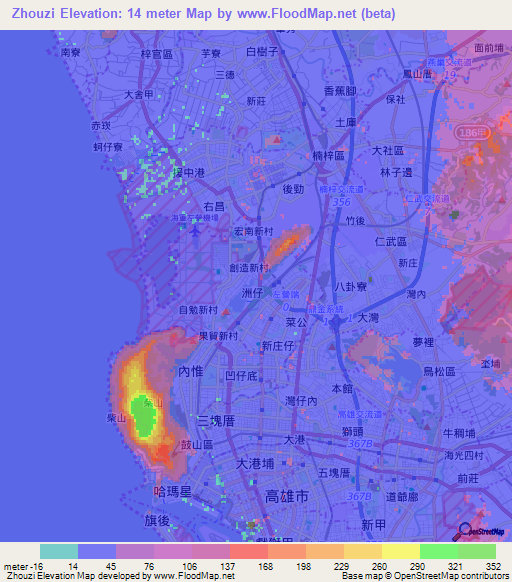Click the 楠梓區 district label
The image size is (512, 582).
[x=328, y=156]
